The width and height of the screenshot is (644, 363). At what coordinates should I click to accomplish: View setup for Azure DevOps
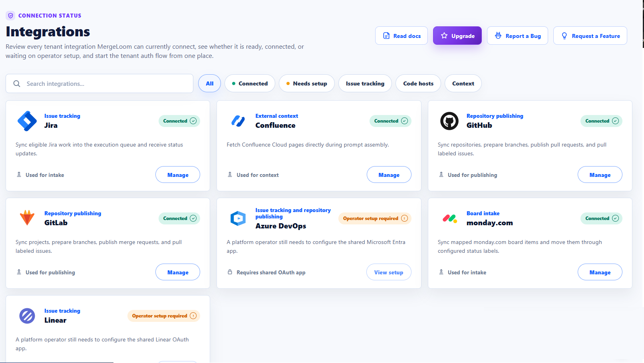[389, 272]
